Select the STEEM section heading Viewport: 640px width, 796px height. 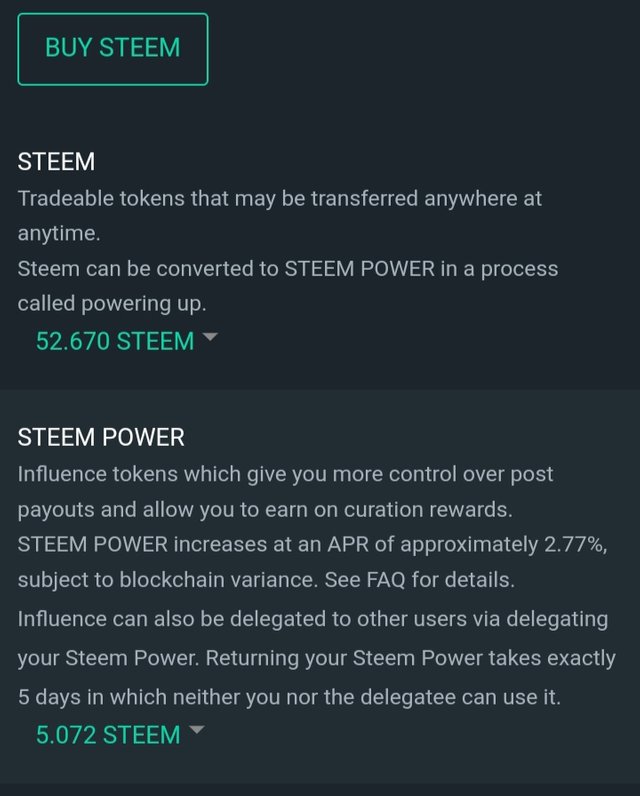(57, 162)
